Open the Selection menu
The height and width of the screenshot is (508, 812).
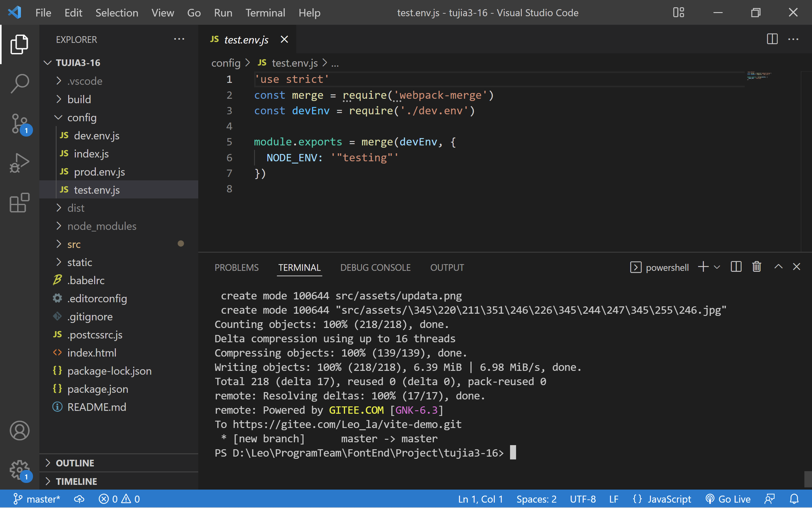tap(117, 13)
